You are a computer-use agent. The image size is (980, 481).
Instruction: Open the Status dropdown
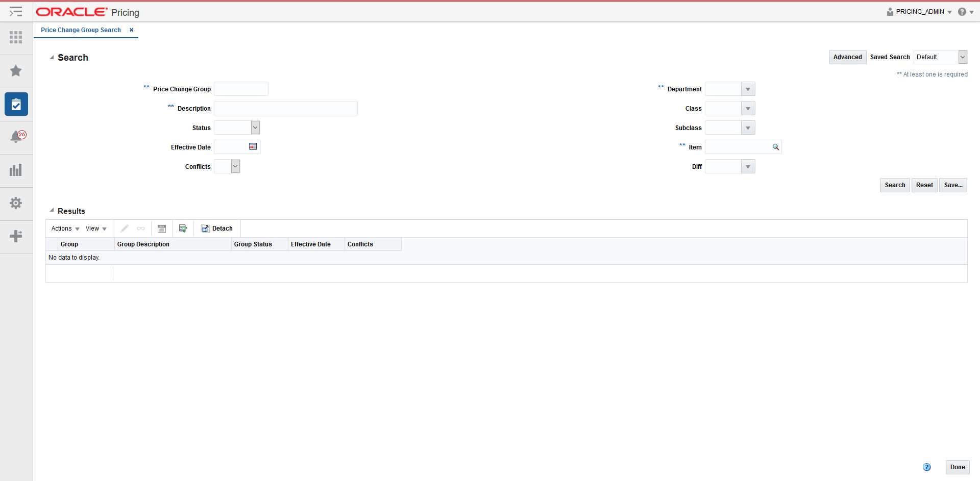click(255, 127)
